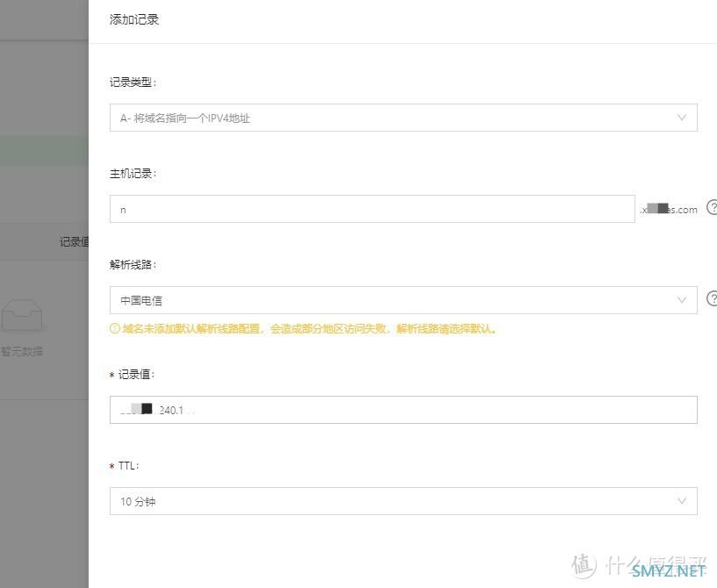Click the 添加记录 panel title
Screen dimensions: 717x588
134,19
